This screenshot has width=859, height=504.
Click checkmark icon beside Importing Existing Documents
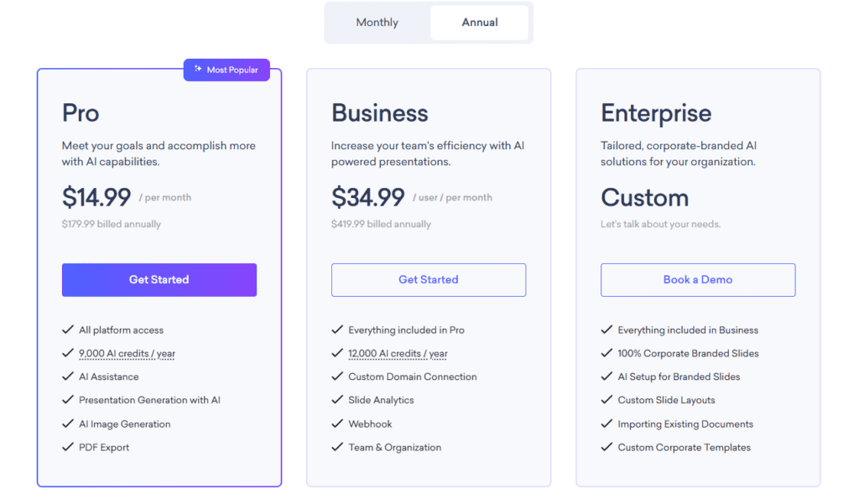(x=607, y=424)
